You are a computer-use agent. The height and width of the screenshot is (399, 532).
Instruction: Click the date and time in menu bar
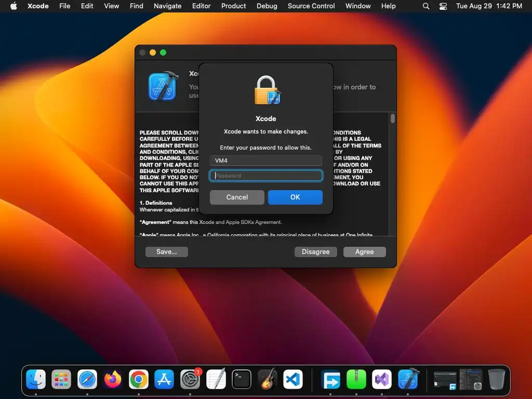coord(489,6)
